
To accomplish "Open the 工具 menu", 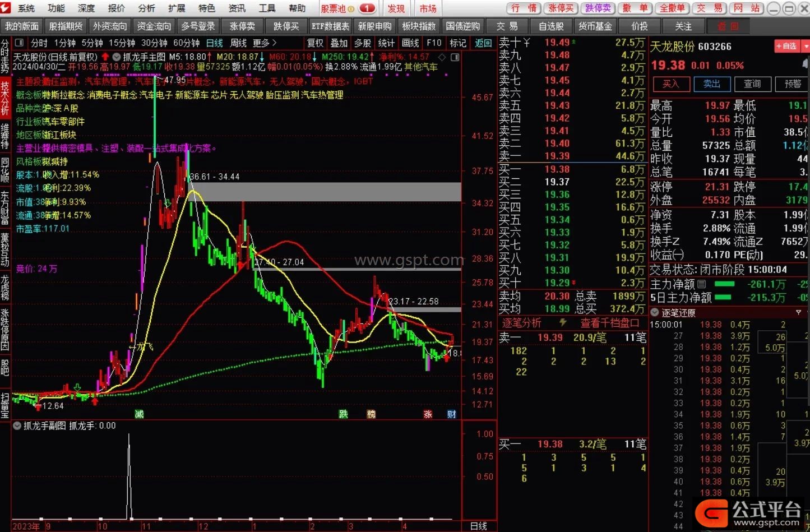I will click(x=267, y=8).
